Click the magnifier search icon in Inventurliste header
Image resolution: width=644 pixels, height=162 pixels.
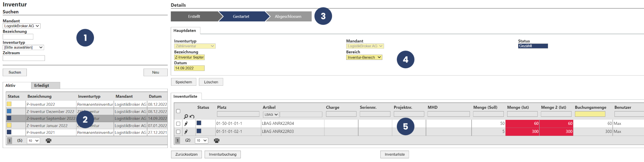(x=186, y=116)
